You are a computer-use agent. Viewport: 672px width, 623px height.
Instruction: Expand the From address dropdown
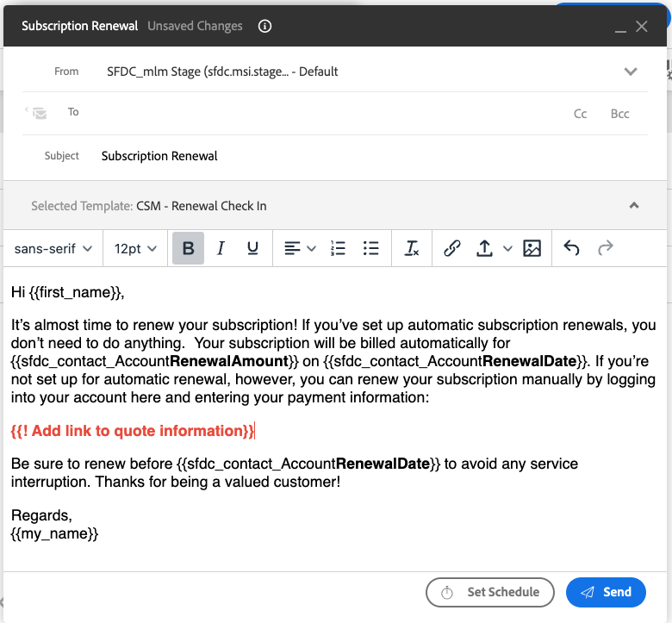[631, 72]
